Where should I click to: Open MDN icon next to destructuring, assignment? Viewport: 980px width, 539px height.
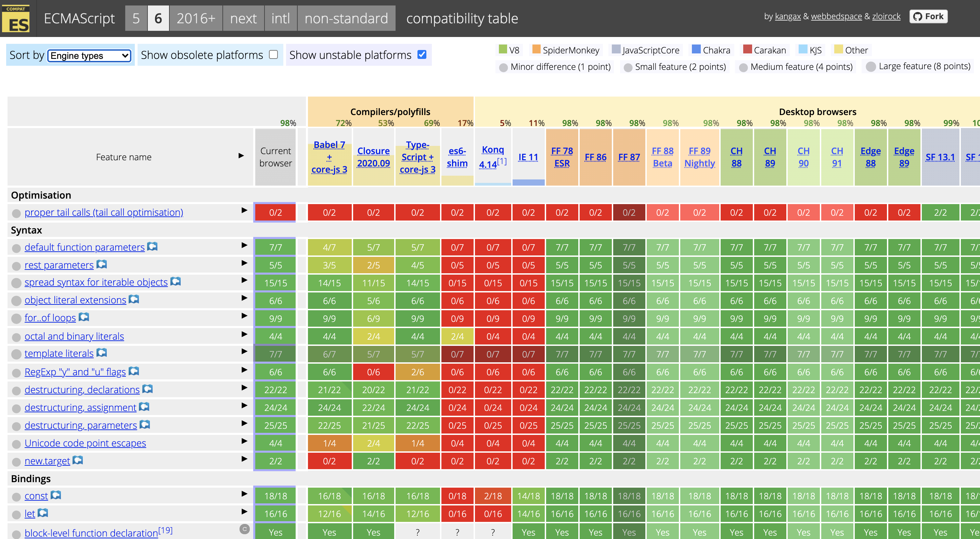click(144, 406)
